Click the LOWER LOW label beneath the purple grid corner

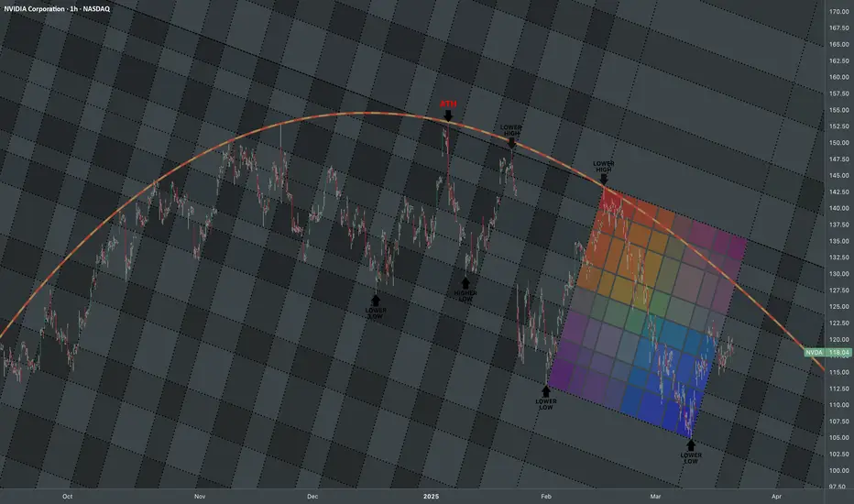tap(546, 404)
